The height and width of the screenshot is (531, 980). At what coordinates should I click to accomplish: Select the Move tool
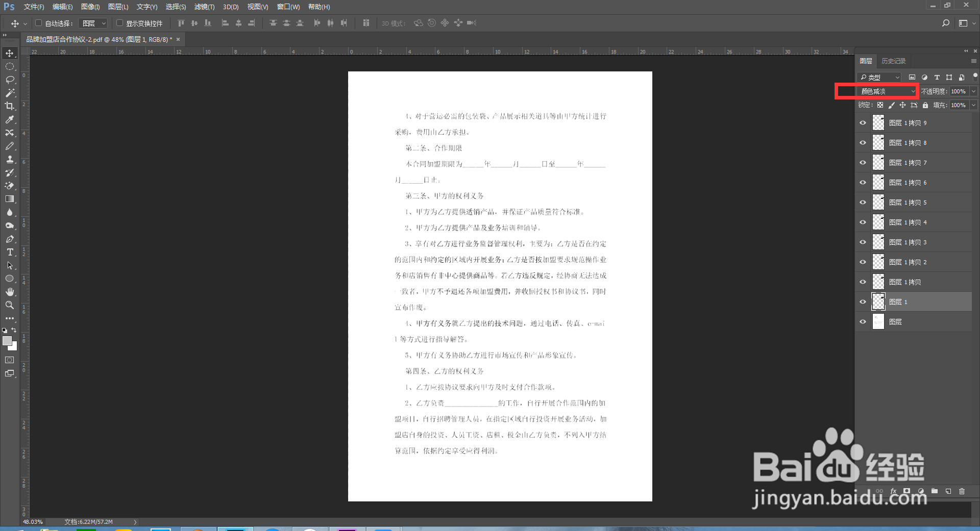pos(10,53)
